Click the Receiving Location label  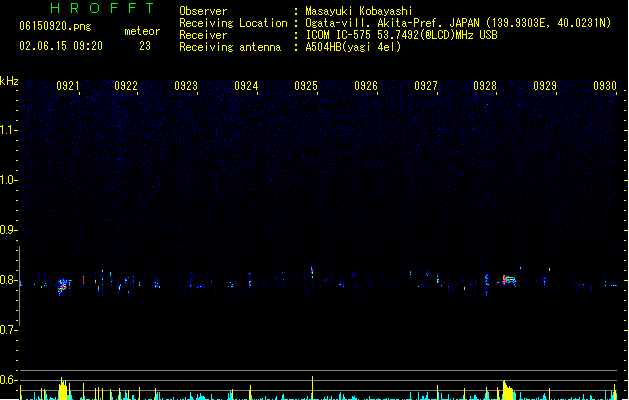tap(233, 23)
